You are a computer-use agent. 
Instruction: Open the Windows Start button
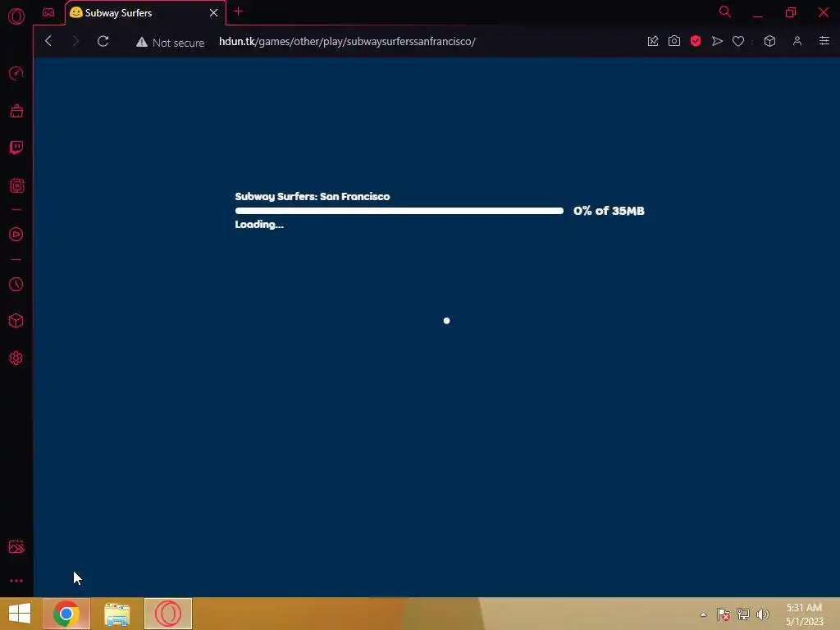[20, 614]
